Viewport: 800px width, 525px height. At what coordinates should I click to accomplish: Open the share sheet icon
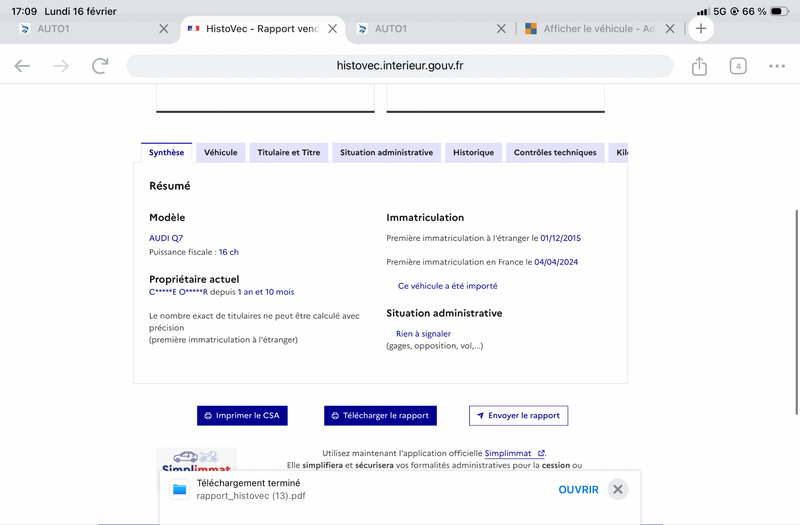click(699, 66)
